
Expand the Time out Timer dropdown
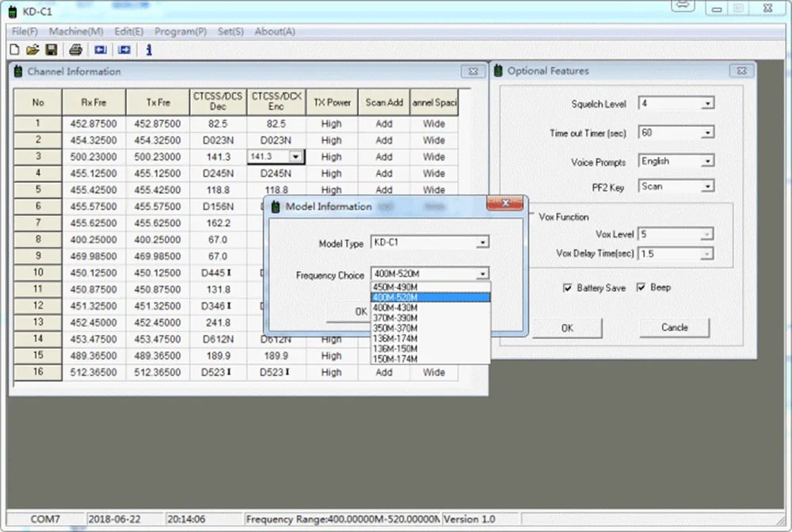tap(706, 133)
